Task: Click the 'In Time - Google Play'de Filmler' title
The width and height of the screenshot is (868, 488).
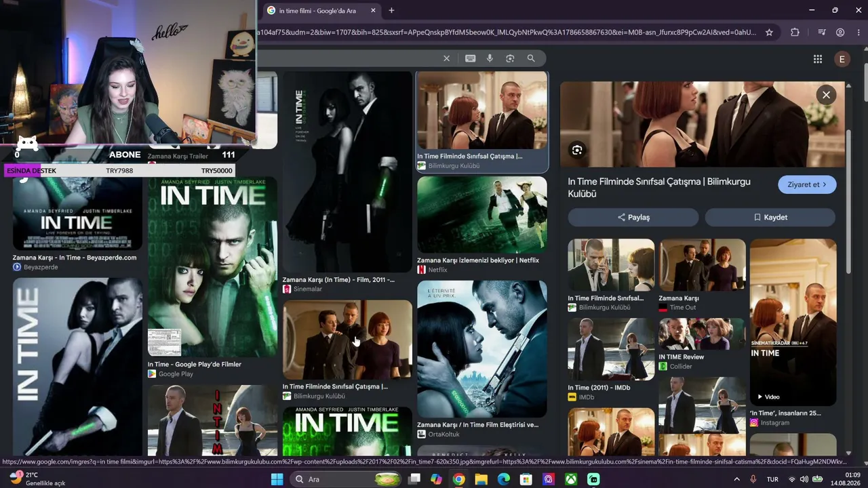Action: [195, 364]
